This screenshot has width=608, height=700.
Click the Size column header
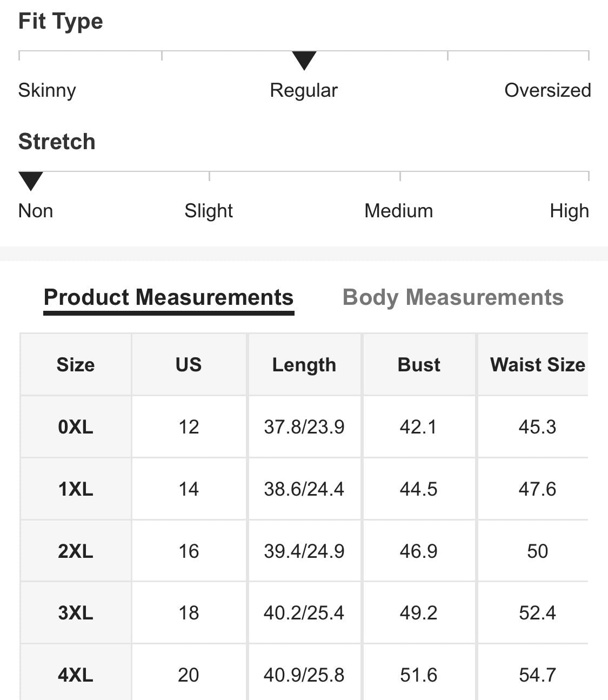76,365
